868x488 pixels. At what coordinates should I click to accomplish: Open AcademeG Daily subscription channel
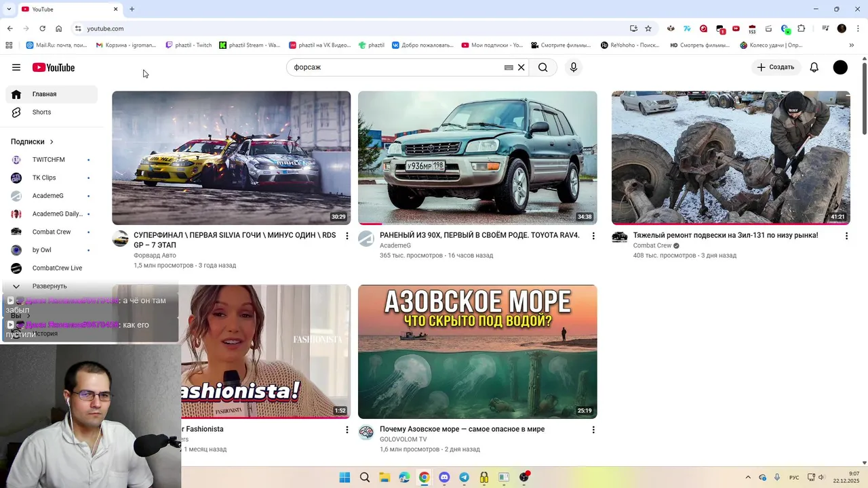click(52, 213)
